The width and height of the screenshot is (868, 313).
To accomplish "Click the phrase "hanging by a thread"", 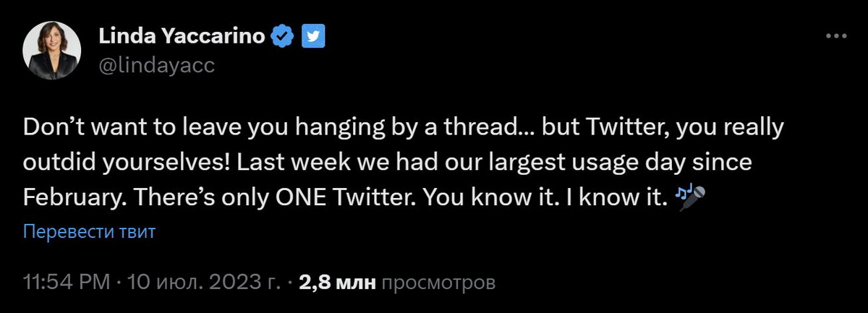I will [x=404, y=129].
